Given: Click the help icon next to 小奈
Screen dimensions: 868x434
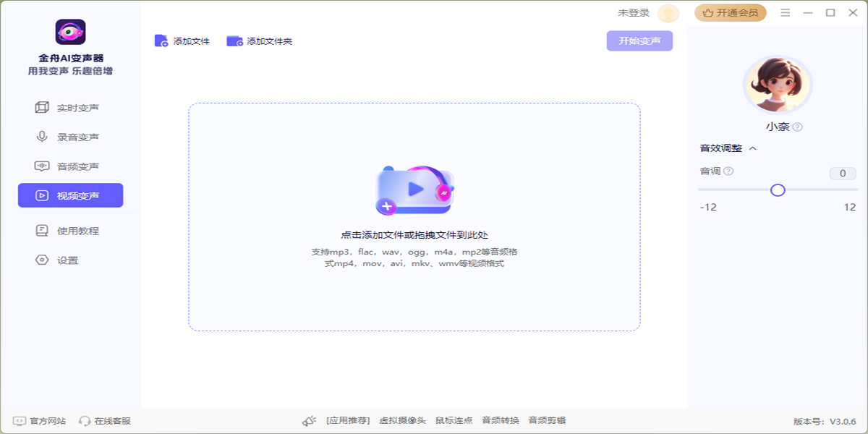Looking at the screenshot, I should [x=798, y=127].
